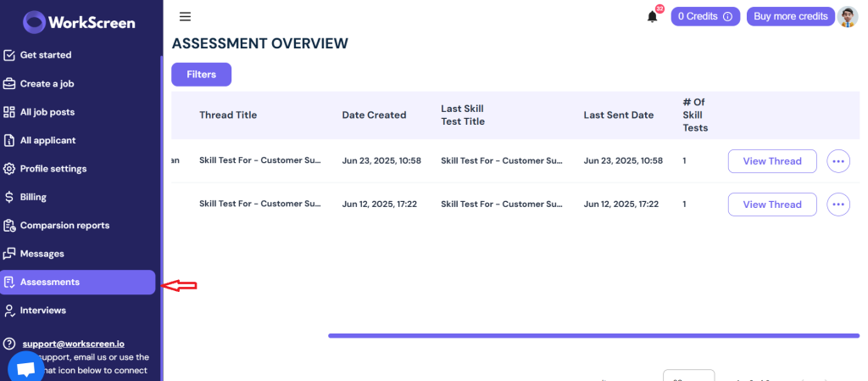Click the Billing dollar icon
This screenshot has height=381, width=868.
pos(9,197)
